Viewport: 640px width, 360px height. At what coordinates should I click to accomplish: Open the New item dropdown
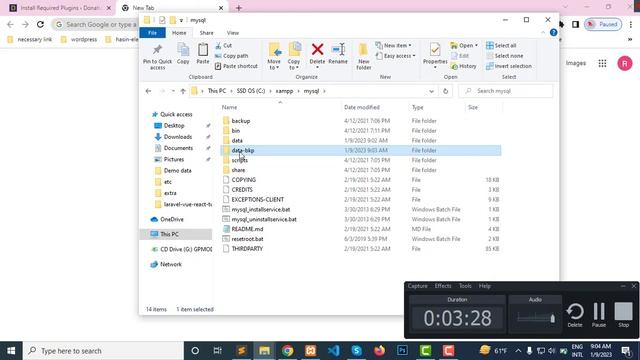tap(393, 45)
